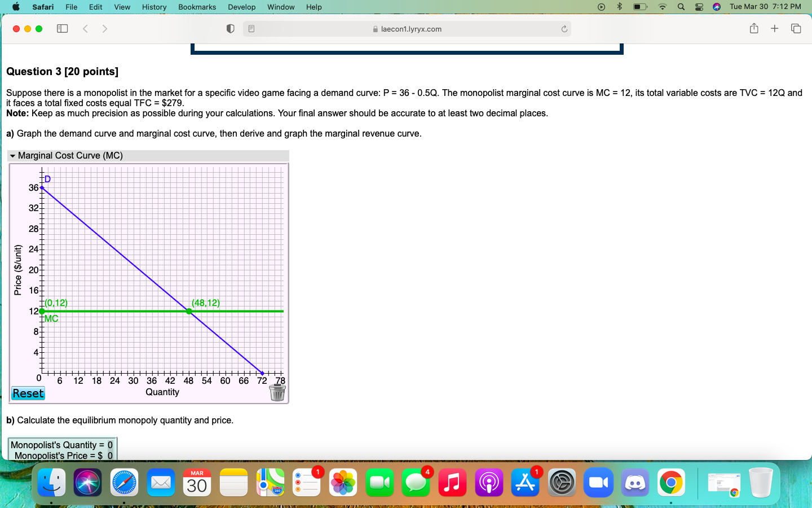Click the Reset button below the graph
The image size is (812, 508).
[x=28, y=393]
